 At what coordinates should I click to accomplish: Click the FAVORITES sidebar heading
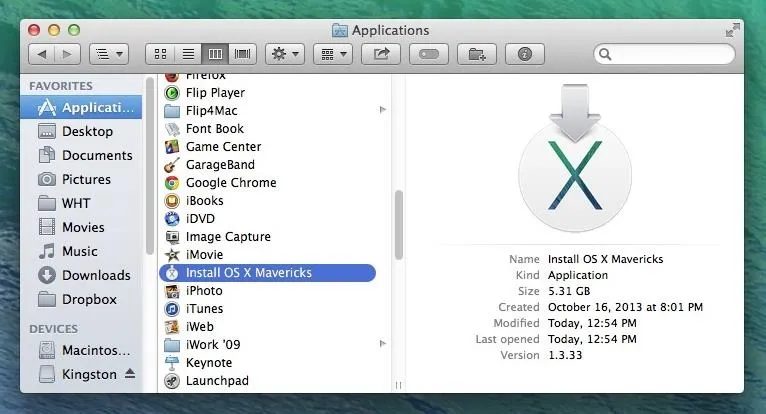(61, 86)
